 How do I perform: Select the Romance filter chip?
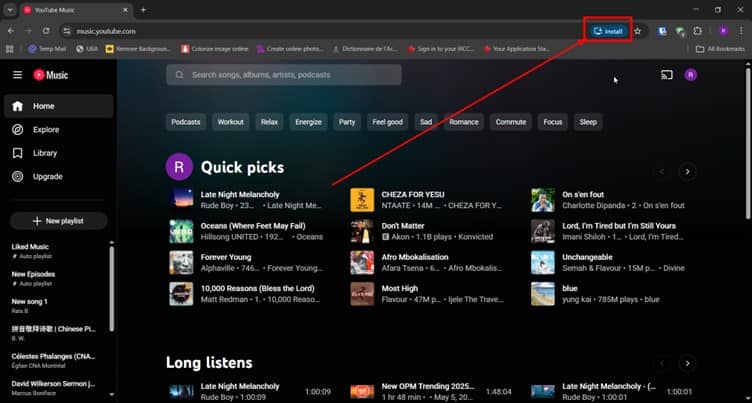pyautogui.click(x=464, y=122)
